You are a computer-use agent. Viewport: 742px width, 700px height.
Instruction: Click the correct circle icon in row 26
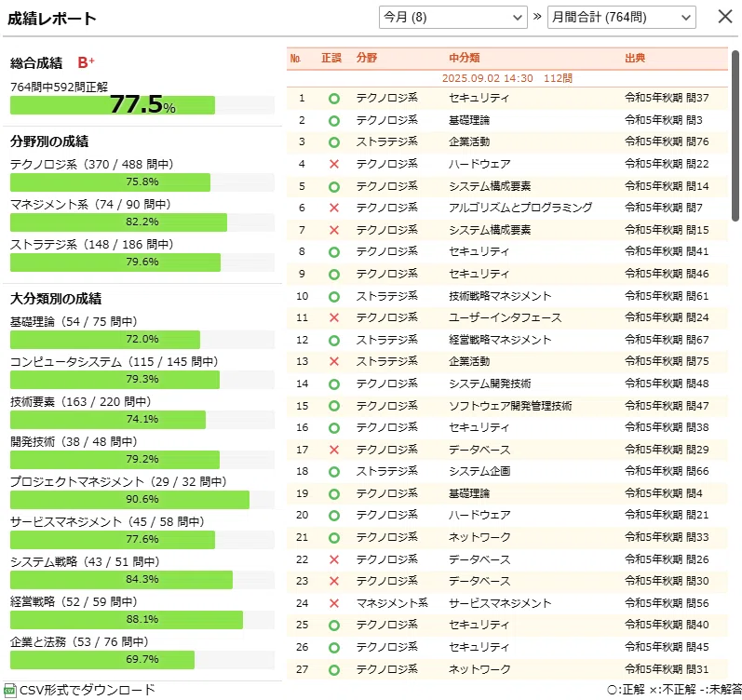pos(334,648)
